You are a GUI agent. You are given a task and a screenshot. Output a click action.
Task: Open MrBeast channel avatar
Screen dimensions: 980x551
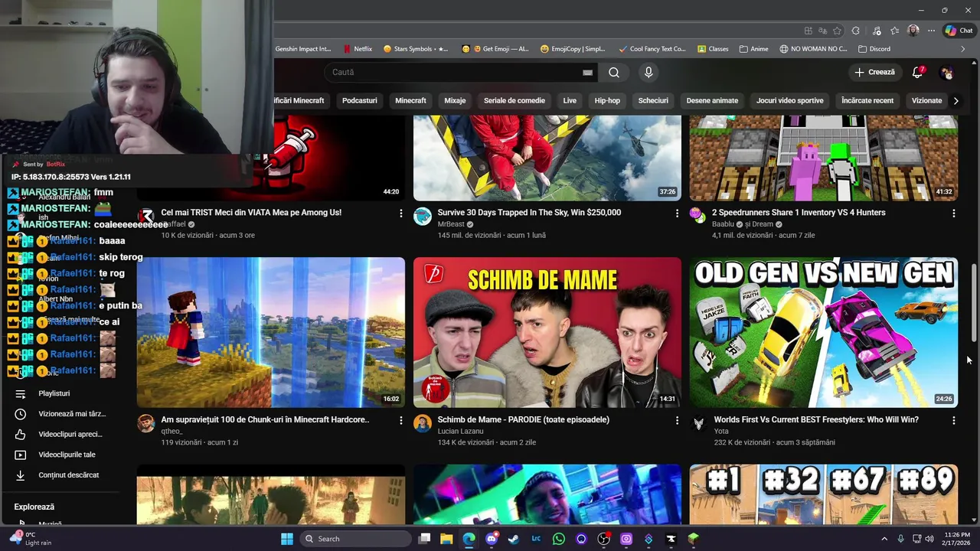[423, 217]
